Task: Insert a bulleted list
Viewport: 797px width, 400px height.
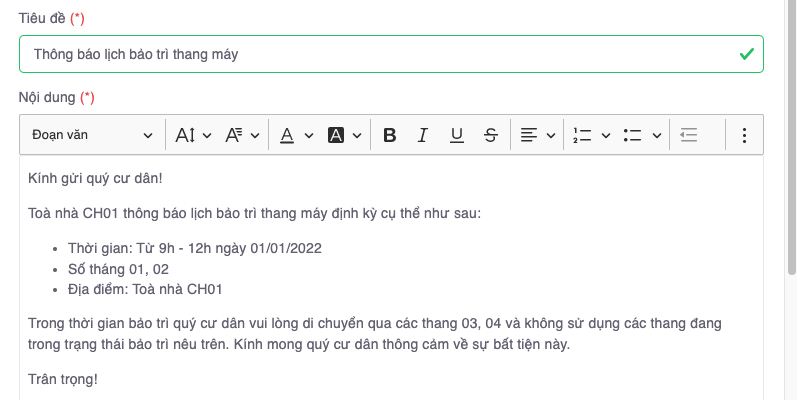Action: (x=632, y=135)
